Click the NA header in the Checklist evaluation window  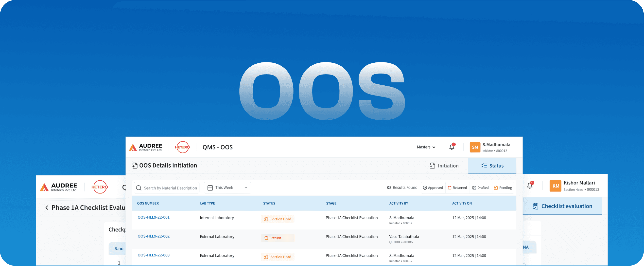coord(526,247)
